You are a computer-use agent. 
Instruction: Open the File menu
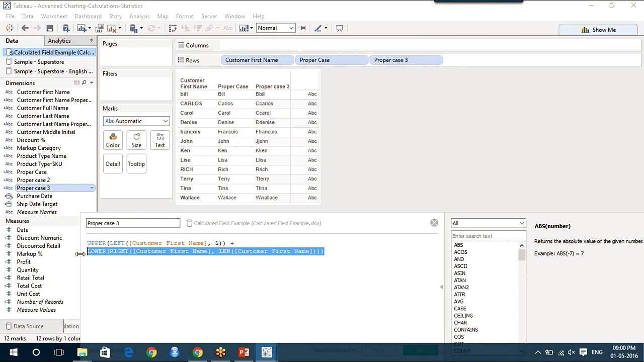click(10, 16)
